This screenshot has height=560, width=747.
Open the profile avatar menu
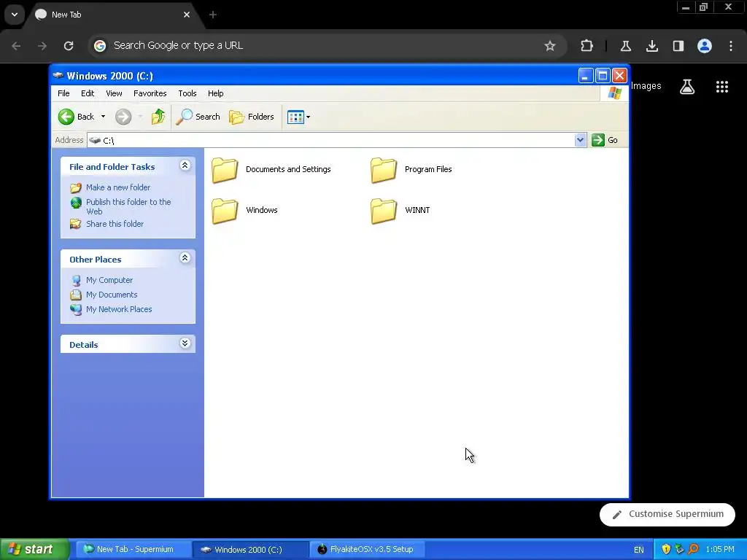tap(705, 46)
